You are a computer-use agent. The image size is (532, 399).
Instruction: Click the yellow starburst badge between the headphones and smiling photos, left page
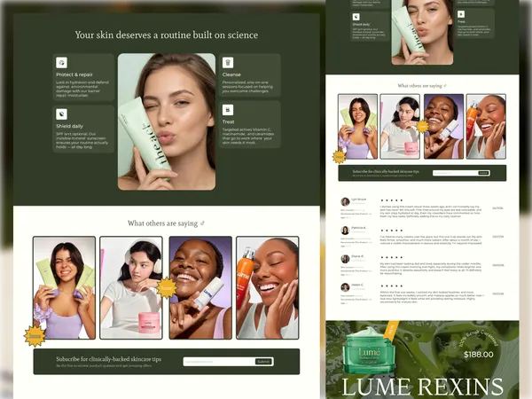click(x=167, y=287)
